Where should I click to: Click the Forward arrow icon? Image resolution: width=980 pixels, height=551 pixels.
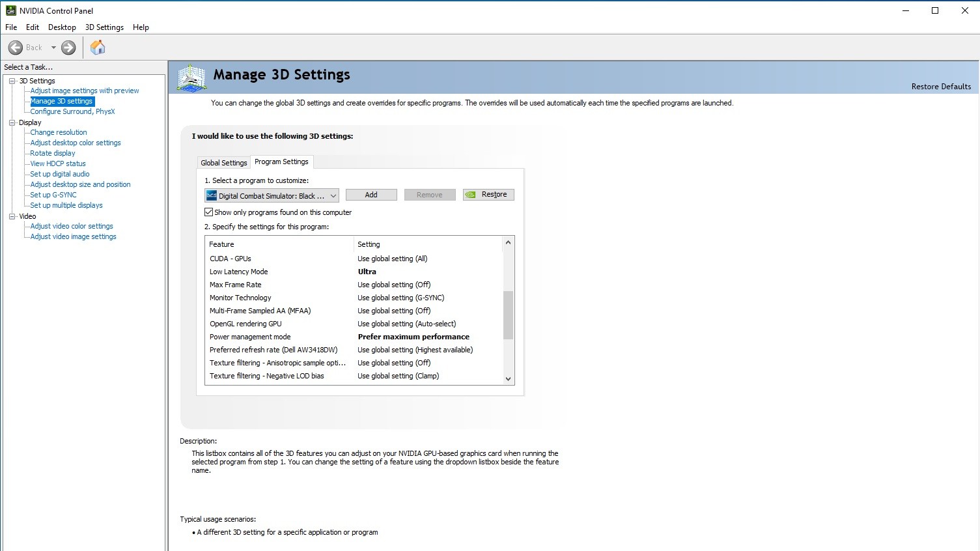coord(68,48)
